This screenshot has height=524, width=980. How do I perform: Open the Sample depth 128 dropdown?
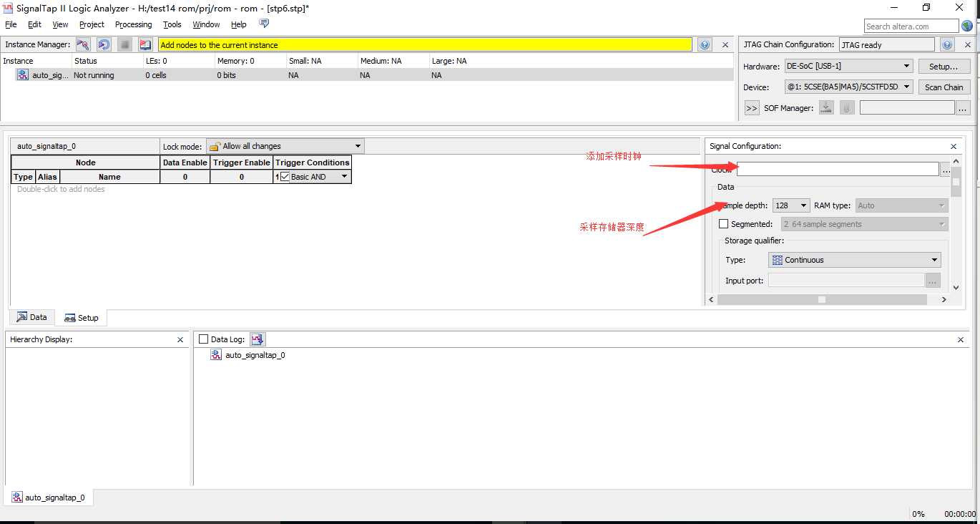(x=791, y=205)
